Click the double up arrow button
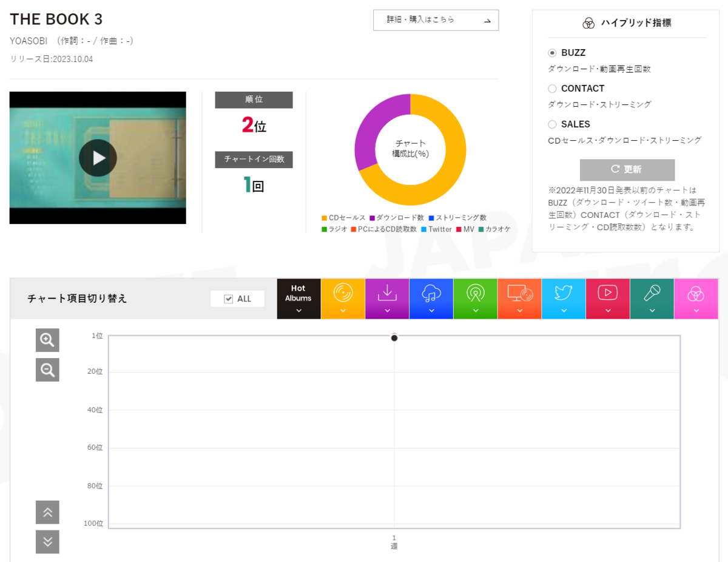This screenshot has height=562, width=728. pos(47,512)
